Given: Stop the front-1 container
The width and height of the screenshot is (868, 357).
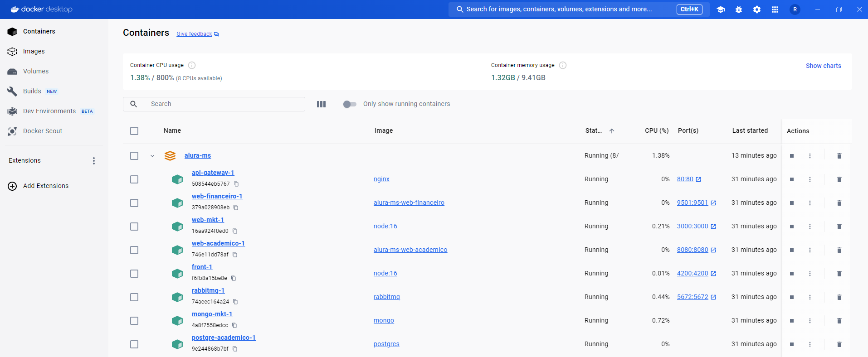Looking at the screenshot, I should (792, 274).
